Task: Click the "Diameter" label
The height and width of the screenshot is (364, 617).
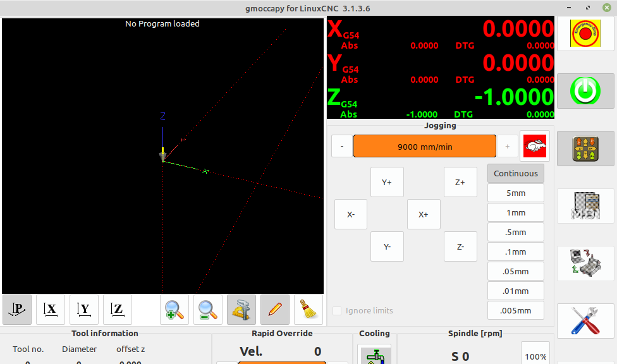Action: (79, 349)
